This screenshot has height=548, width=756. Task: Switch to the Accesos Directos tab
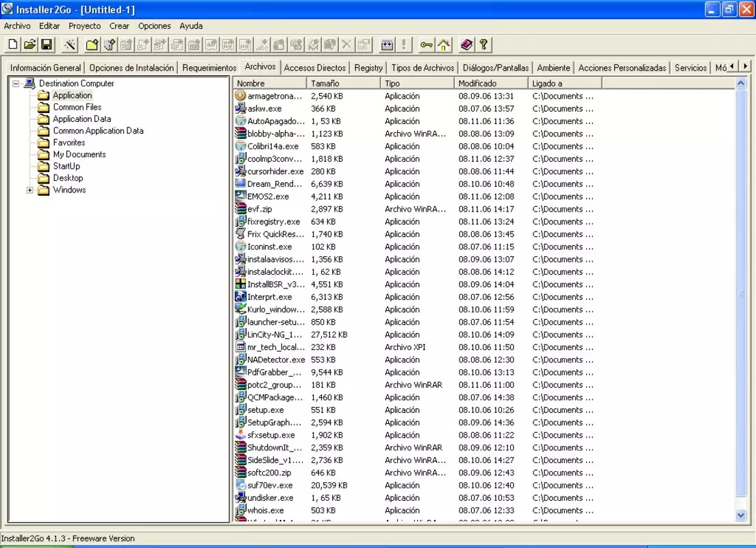coord(315,68)
